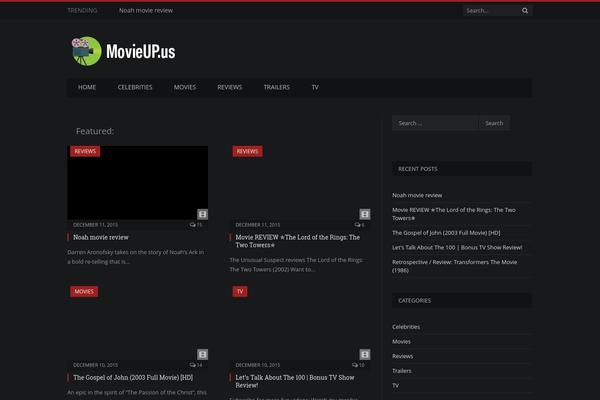
Task: Click the MovieUP.us camera logo
Action: pyautogui.click(x=86, y=51)
